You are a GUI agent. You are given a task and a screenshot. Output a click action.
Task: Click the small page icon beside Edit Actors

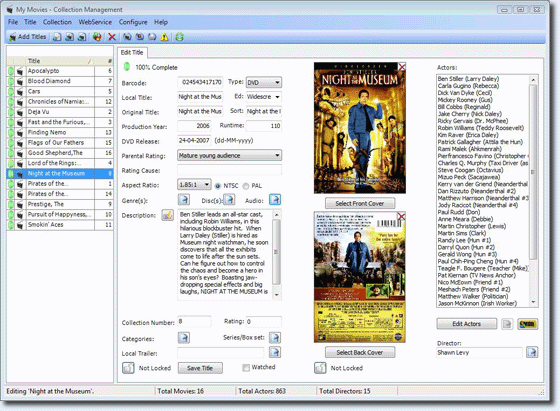click(507, 324)
